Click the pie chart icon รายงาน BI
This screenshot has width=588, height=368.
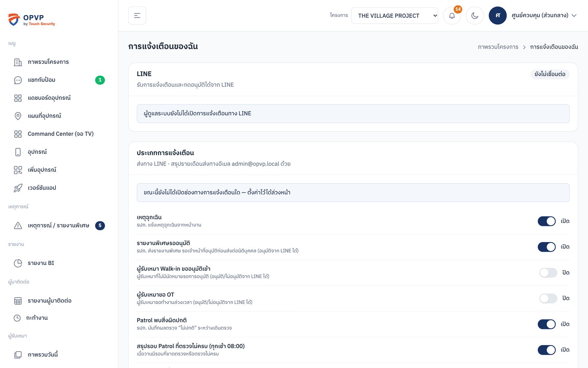pos(18,263)
